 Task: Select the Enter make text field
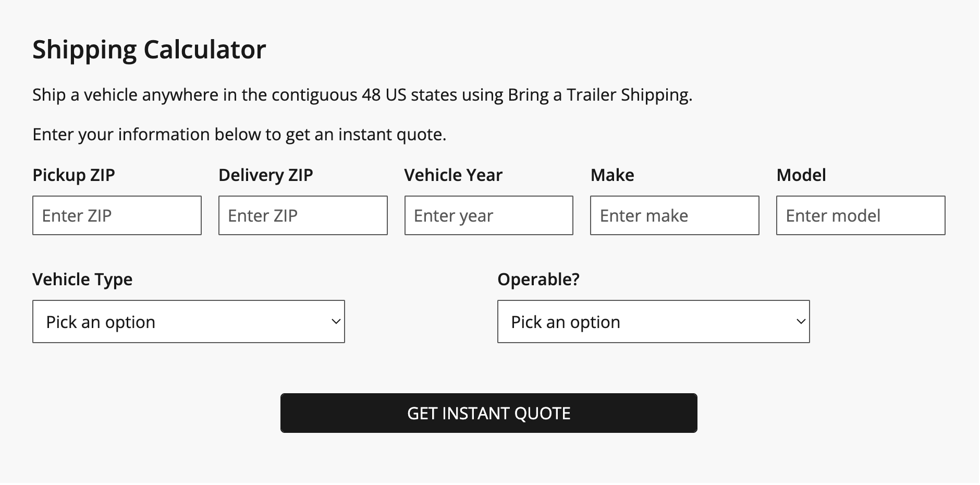[x=675, y=215]
